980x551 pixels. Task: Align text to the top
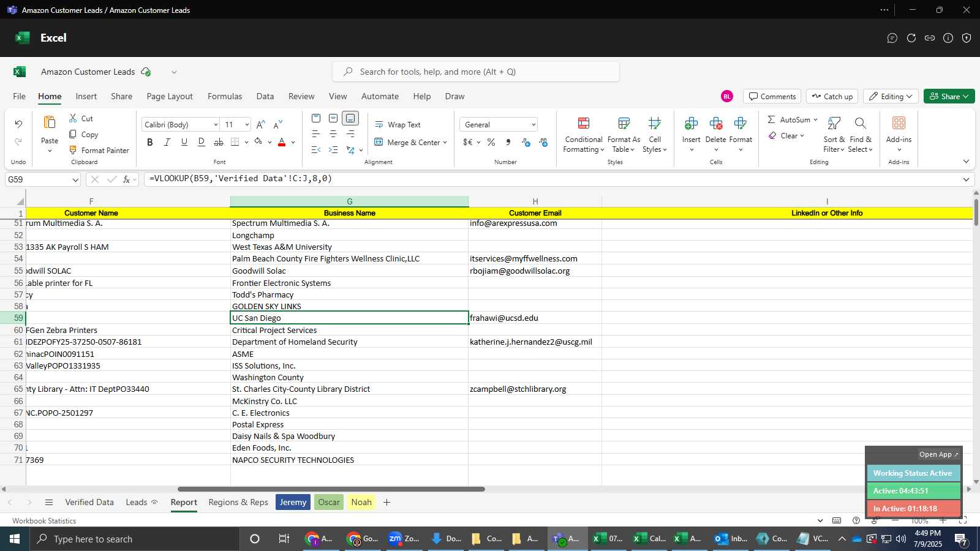coord(316,118)
